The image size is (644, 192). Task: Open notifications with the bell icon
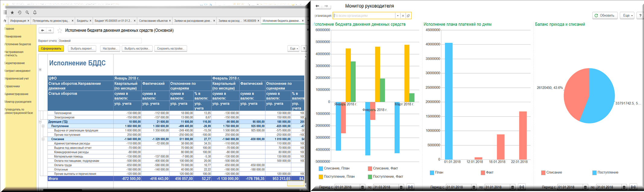point(35,12)
